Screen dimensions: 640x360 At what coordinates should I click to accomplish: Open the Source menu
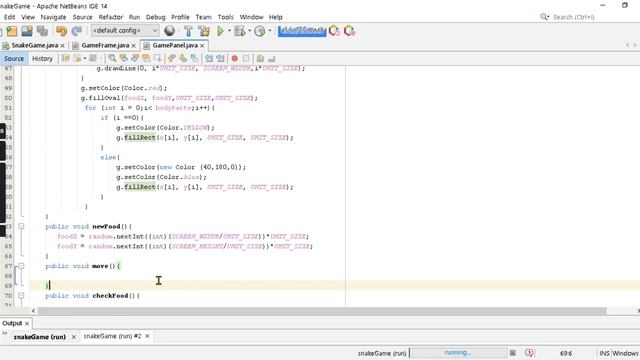tap(82, 17)
